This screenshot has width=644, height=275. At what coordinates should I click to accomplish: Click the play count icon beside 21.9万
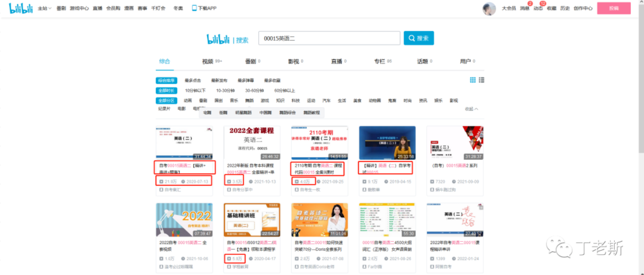(x=161, y=181)
